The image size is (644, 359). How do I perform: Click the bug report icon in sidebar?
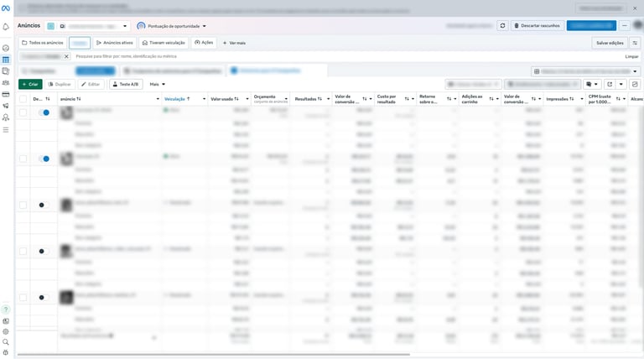coord(6,352)
